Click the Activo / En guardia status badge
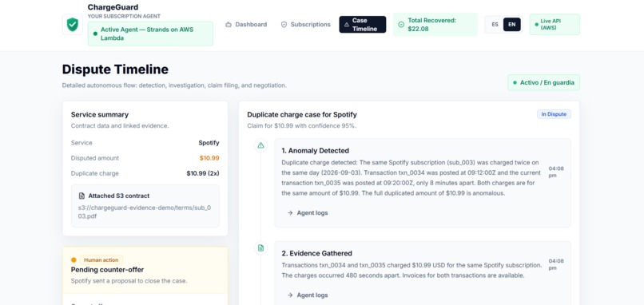Image resolution: width=644 pixels, height=305 pixels. tap(544, 82)
